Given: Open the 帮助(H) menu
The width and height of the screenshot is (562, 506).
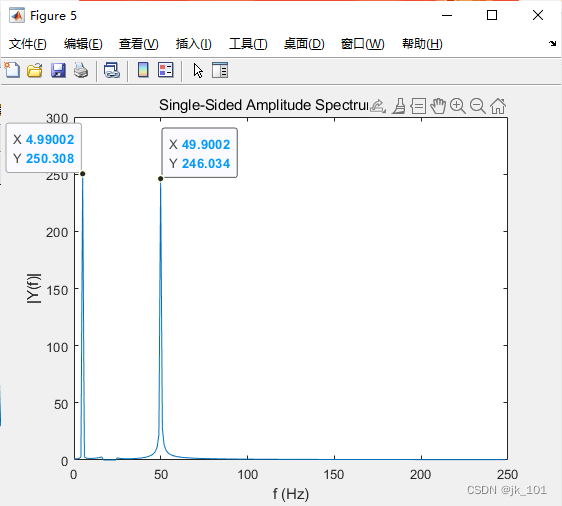Looking at the screenshot, I should (422, 44).
